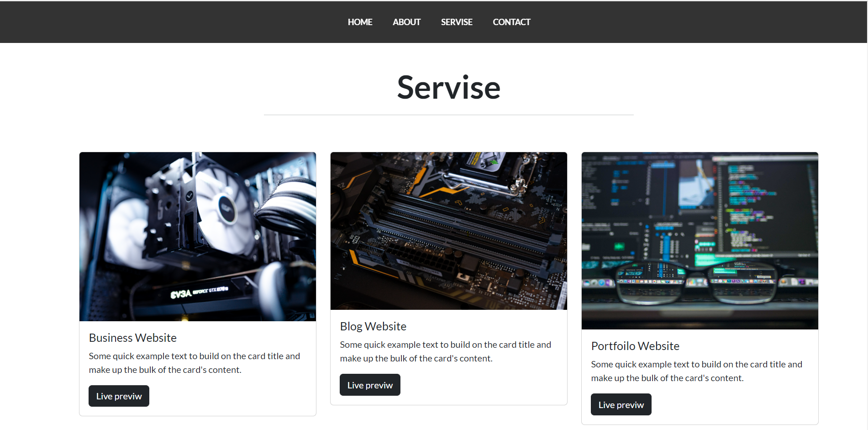Click the divider line below the heading
The image size is (868, 430).
pos(448,114)
